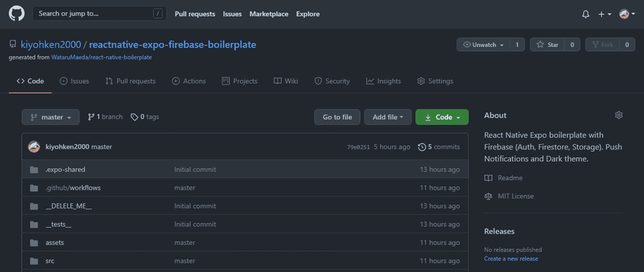Switch to the Code tab
Viewport: 644px width, 272px height.
coord(30,81)
